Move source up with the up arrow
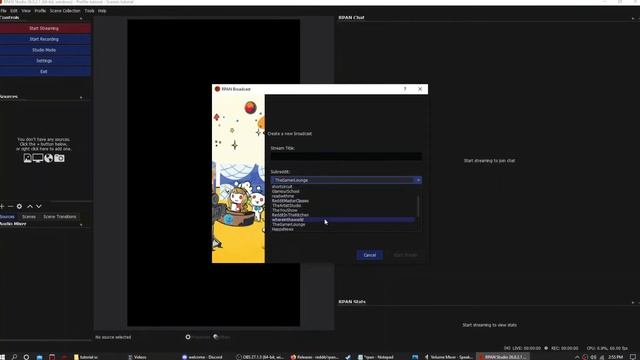This screenshot has height=360, width=640. tap(30, 207)
